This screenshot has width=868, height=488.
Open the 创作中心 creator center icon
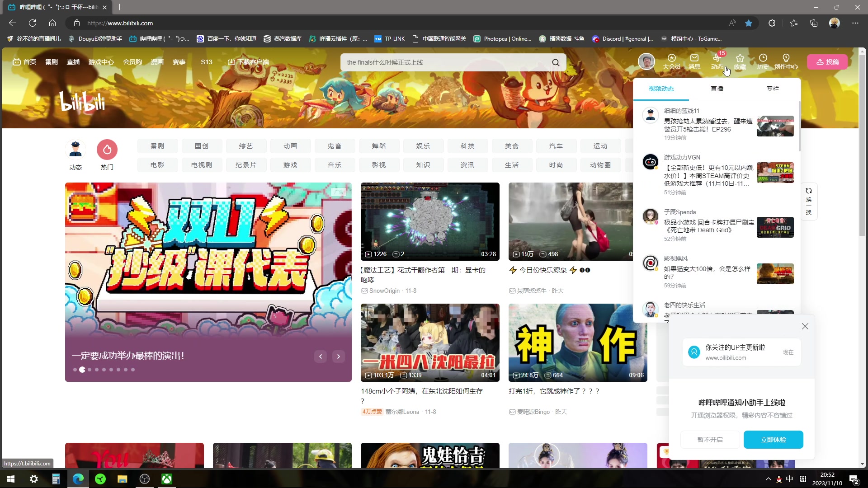point(786,62)
